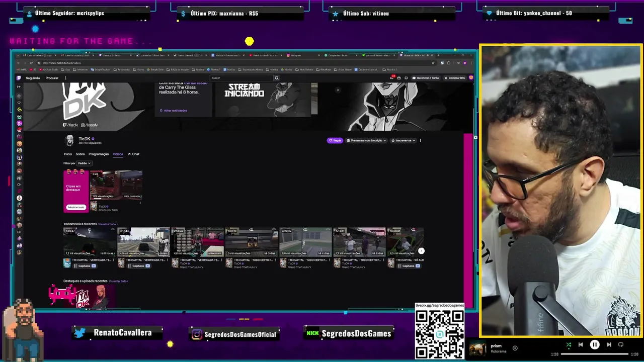This screenshot has height=362, width=644.
Task: Toggle shuffle in the music player
Action: 569,345
